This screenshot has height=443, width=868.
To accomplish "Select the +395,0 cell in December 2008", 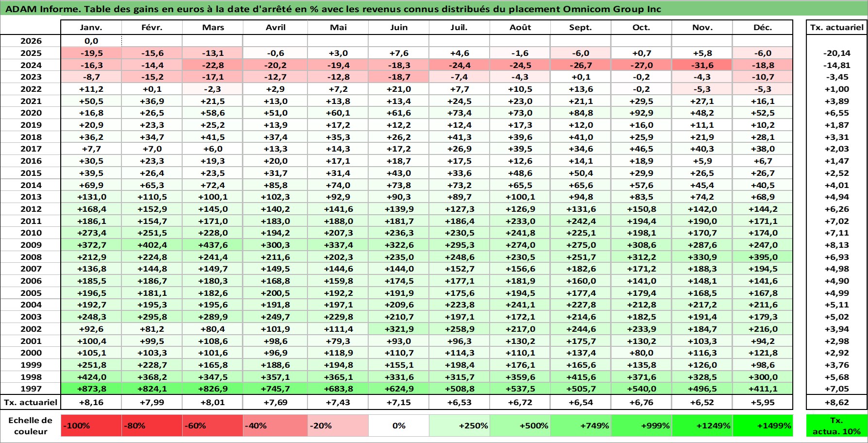I will pos(763,257).
